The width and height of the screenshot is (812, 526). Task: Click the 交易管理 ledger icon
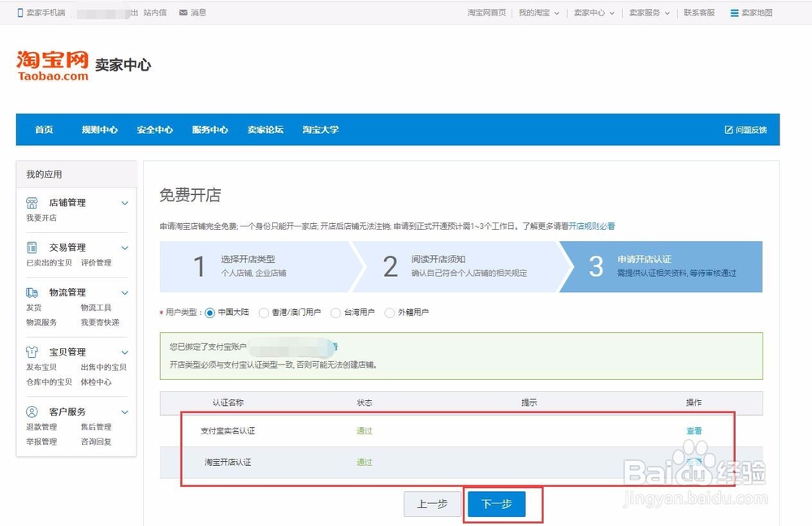click(32, 248)
